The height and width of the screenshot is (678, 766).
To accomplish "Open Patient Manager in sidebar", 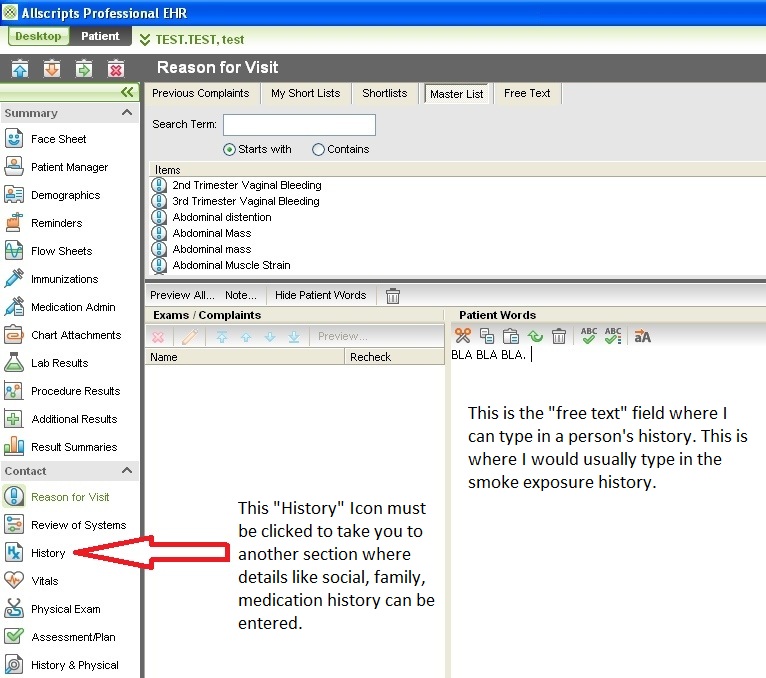I will point(69,167).
